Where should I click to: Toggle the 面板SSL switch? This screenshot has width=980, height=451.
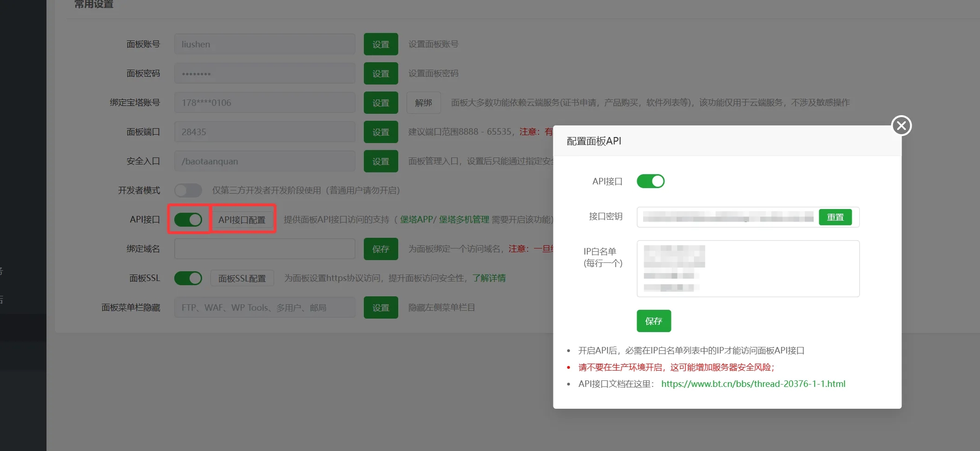188,278
